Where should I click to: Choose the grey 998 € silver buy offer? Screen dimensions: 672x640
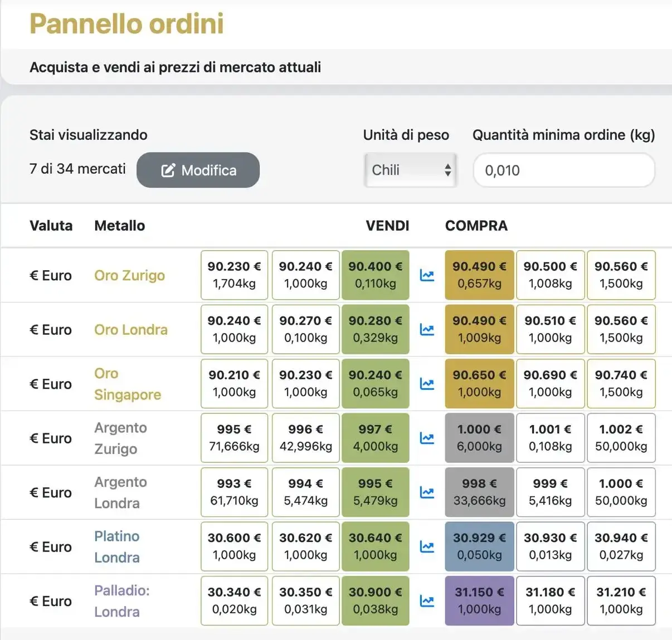click(479, 492)
